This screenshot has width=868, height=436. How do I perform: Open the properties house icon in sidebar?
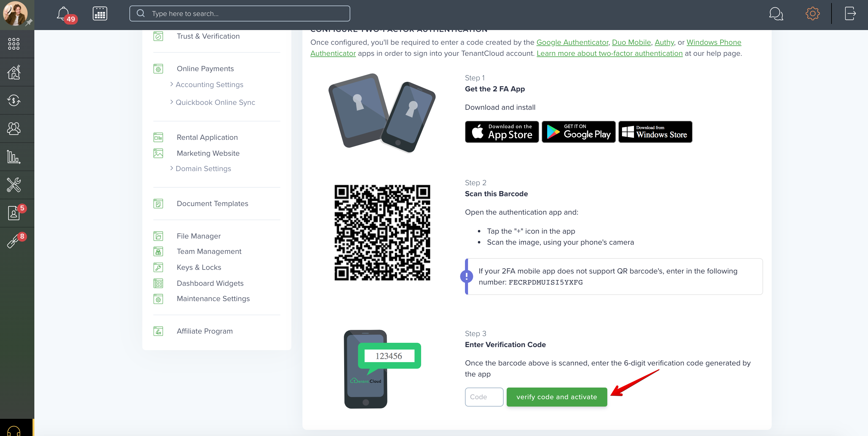pyautogui.click(x=14, y=72)
